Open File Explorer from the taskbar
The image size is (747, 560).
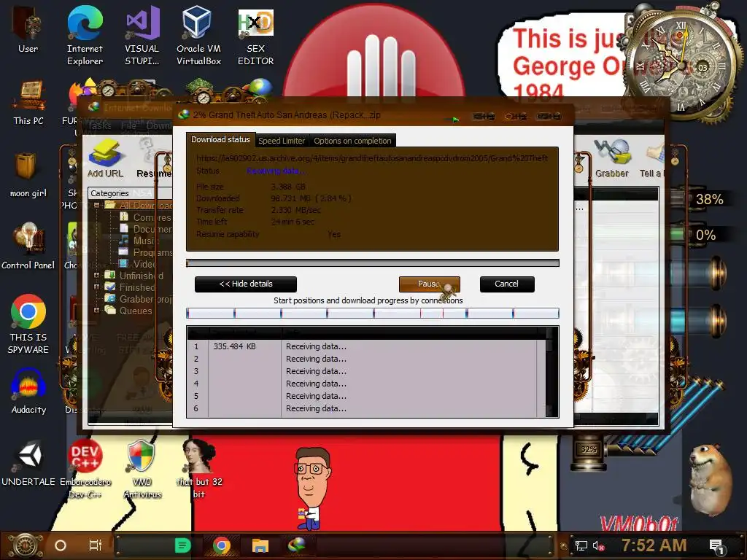pos(260,545)
